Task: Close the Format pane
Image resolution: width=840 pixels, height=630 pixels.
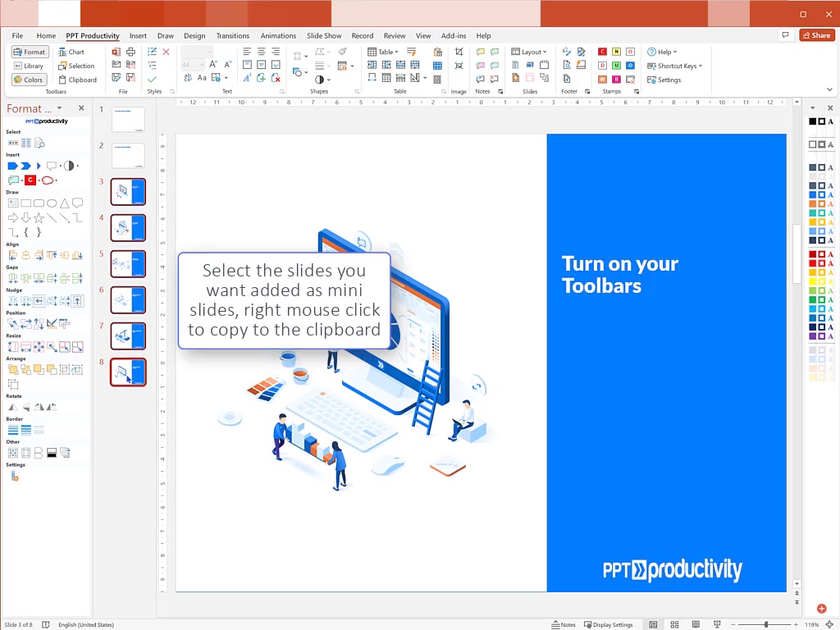Action: [81, 108]
